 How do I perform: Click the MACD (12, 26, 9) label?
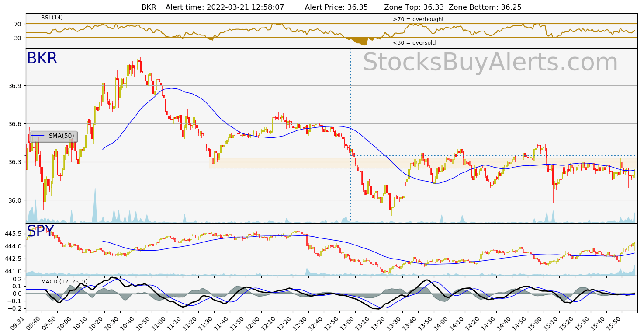pyautogui.click(x=64, y=281)
